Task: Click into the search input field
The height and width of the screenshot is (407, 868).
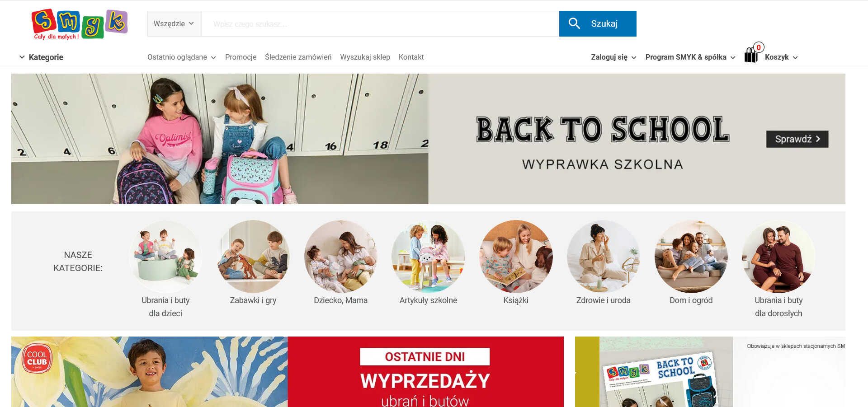Action: (x=380, y=23)
